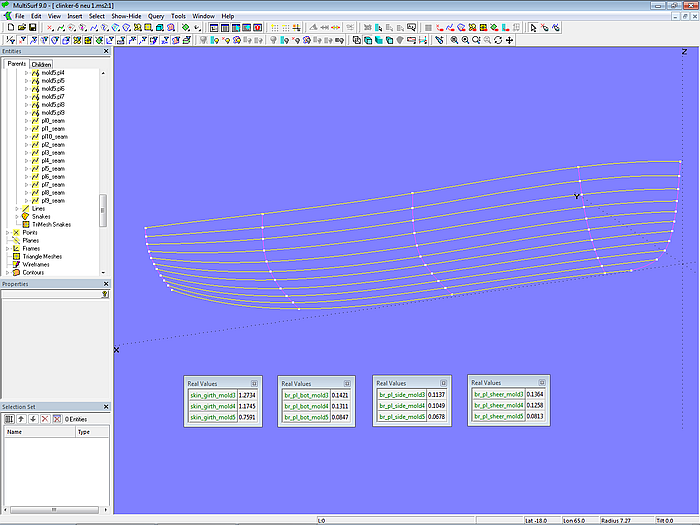Screen dimensions: 700x525
Task: Expand the Lines tree node
Action: pos(15,208)
